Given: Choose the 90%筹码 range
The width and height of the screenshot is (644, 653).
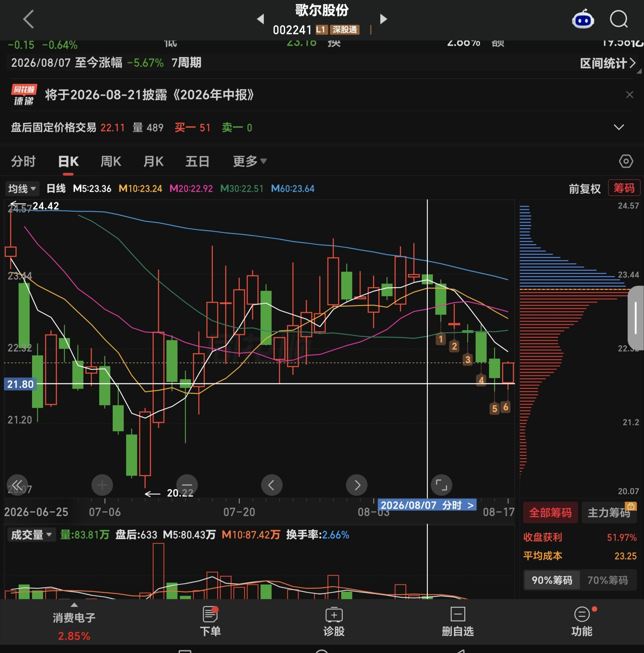Looking at the screenshot, I should pos(552,580).
